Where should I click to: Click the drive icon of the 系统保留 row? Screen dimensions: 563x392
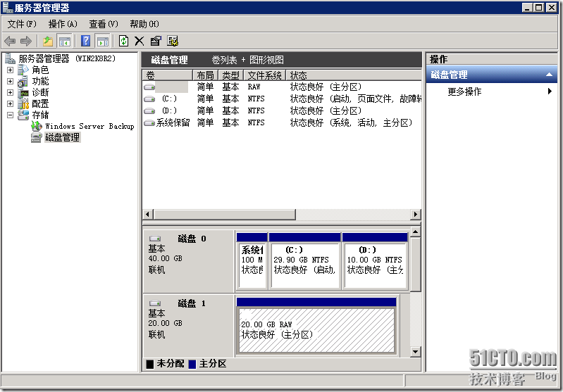(x=149, y=123)
